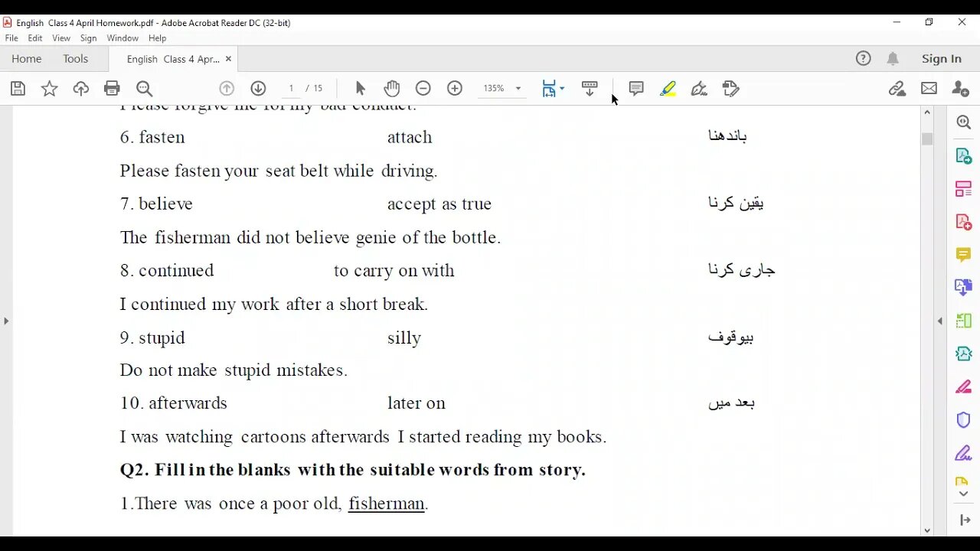Expand the left navigation pane arrow

tap(6, 321)
